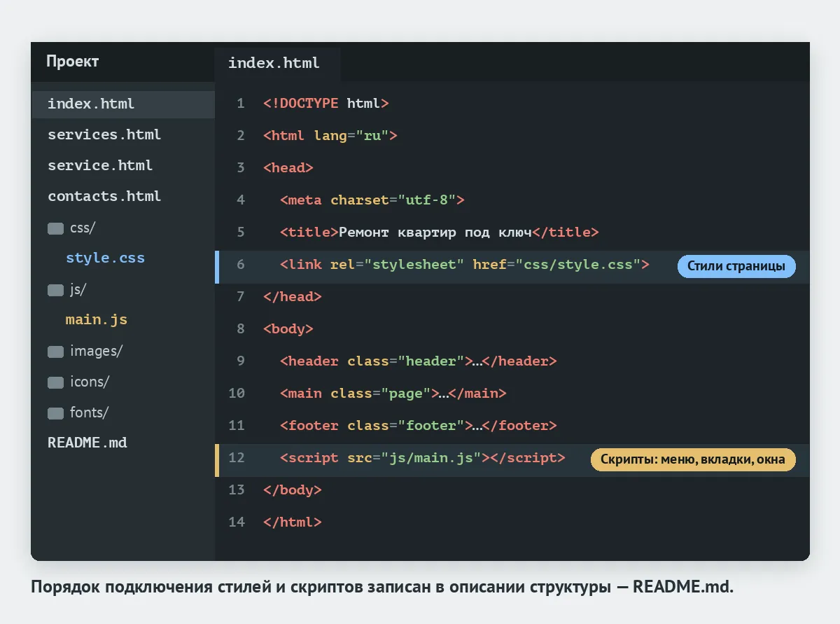Image resolution: width=840 pixels, height=624 pixels.
Task: Click the js folder icon
Action: pos(55,290)
